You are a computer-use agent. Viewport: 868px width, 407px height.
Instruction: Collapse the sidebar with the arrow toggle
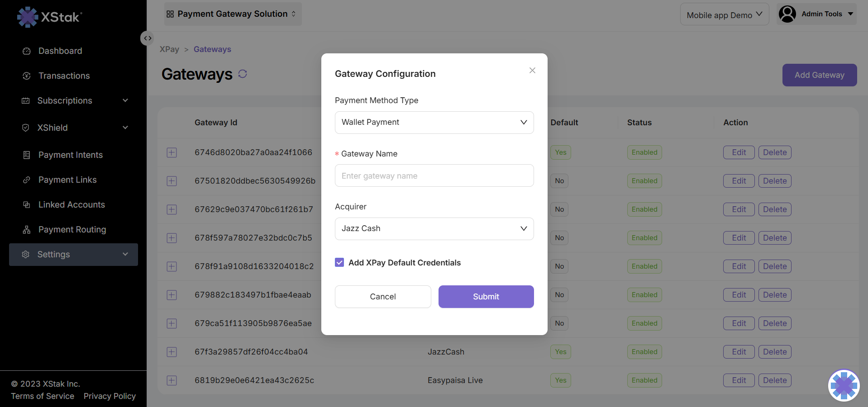(147, 38)
